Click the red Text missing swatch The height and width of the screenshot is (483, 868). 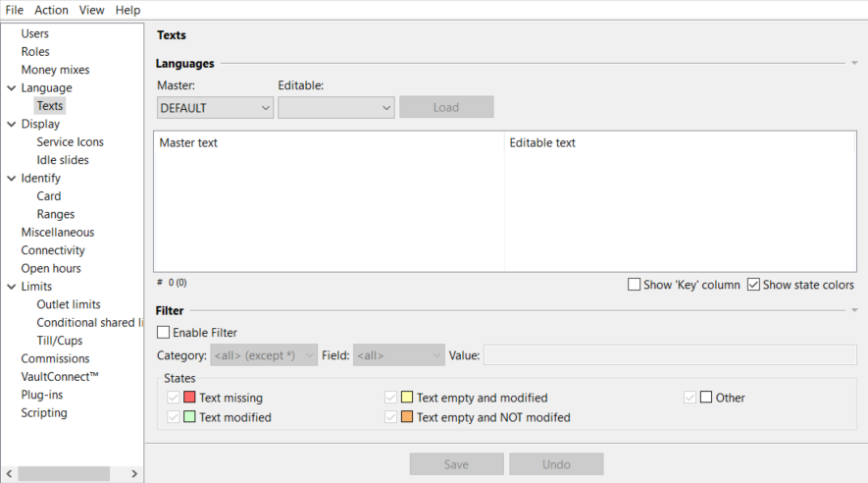coord(189,398)
